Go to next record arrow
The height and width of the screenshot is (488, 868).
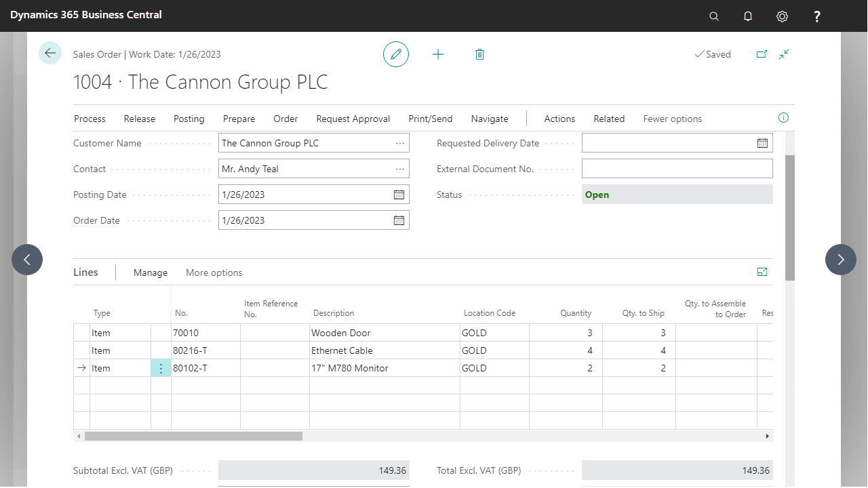point(841,260)
